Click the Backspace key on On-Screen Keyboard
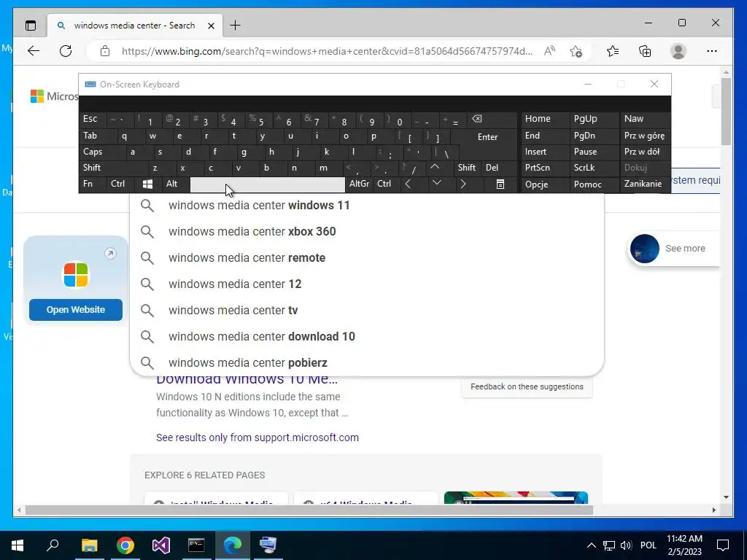This screenshot has width=747, height=560. click(491, 120)
